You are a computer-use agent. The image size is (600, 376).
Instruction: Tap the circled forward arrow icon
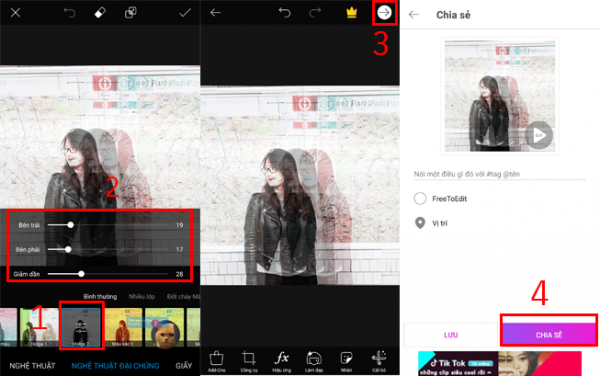coord(384,13)
